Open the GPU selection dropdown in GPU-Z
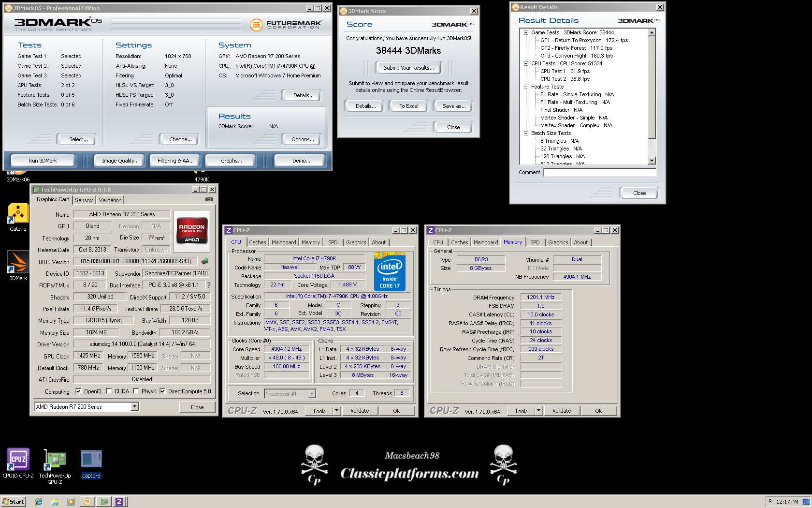The height and width of the screenshot is (508, 812). tap(135, 407)
